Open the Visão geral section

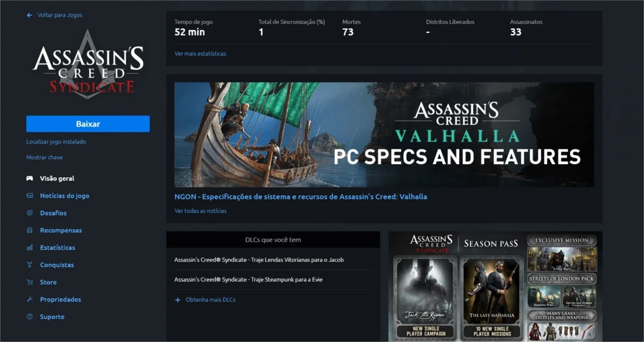pos(57,178)
